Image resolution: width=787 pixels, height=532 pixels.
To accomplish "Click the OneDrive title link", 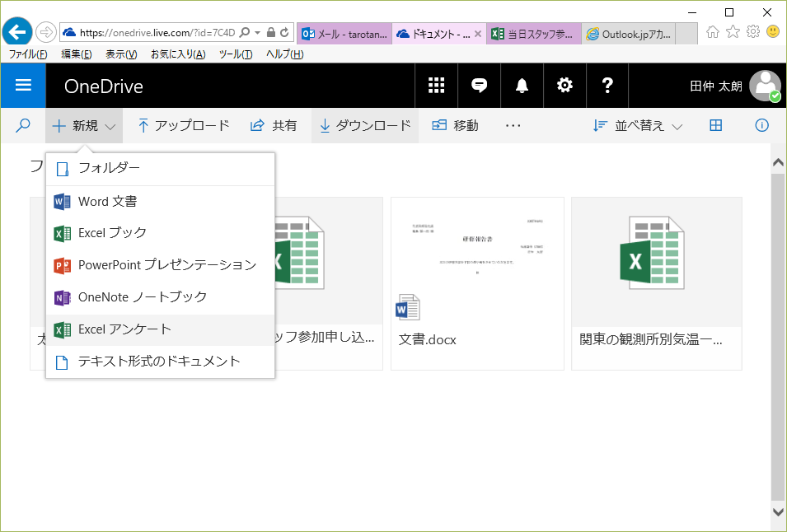I will pyautogui.click(x=103, y=86).
